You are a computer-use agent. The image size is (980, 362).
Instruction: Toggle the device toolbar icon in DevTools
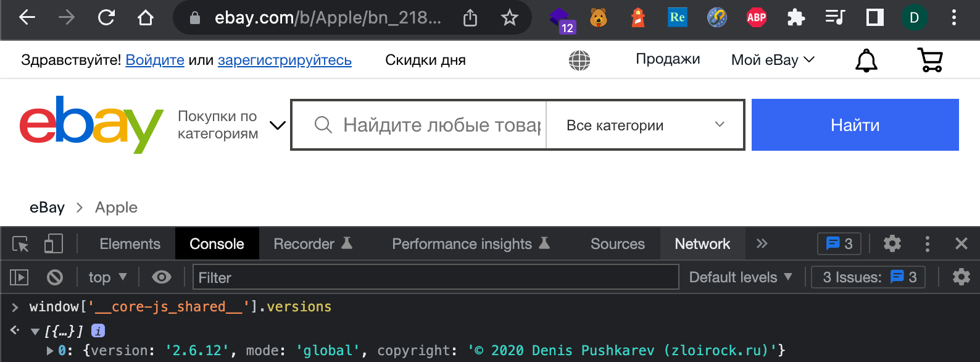pos(54,244)
